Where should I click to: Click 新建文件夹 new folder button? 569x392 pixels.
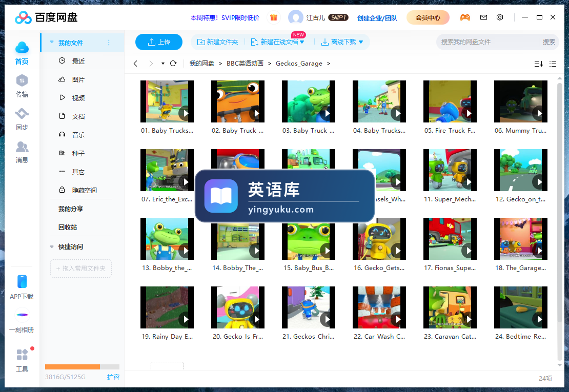[x=217, y=42]
